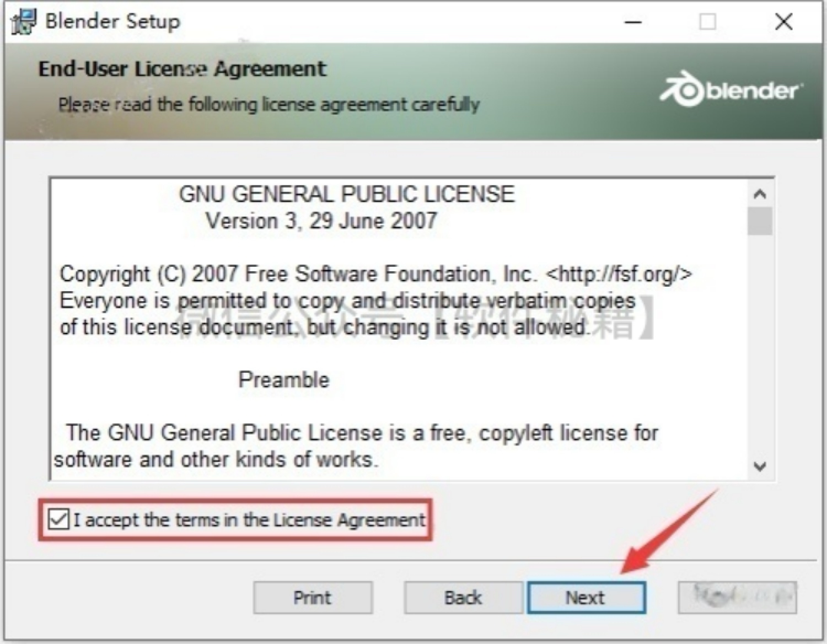Screen dimensions: 827x644
Task: Click the license scrollbar up arrow
Action: tap(760, 194)
